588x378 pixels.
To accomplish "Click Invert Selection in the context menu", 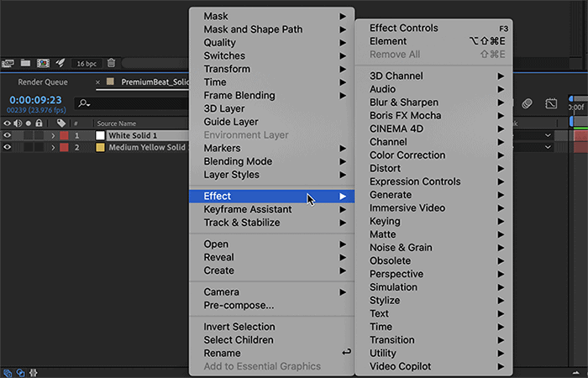I will 272,327.
